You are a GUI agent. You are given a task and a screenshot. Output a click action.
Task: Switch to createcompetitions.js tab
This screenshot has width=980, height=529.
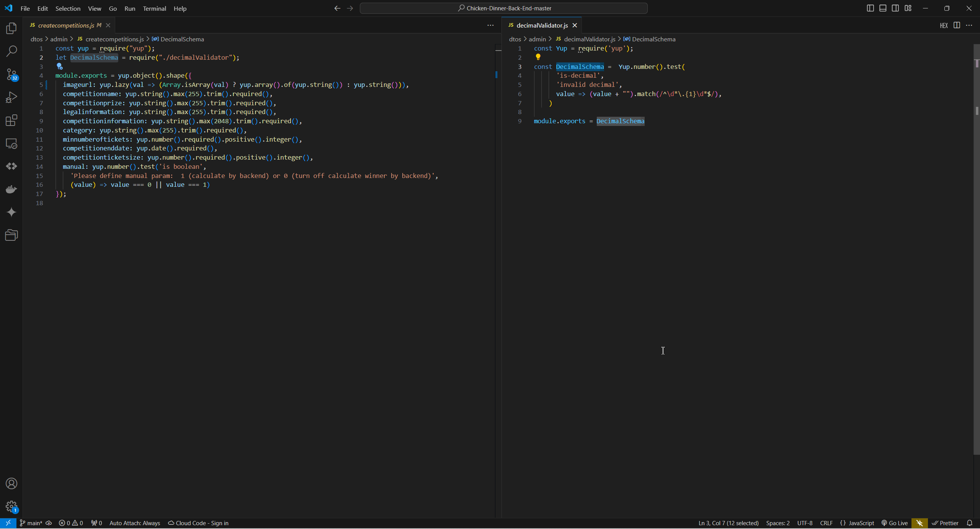coord(66,25)
